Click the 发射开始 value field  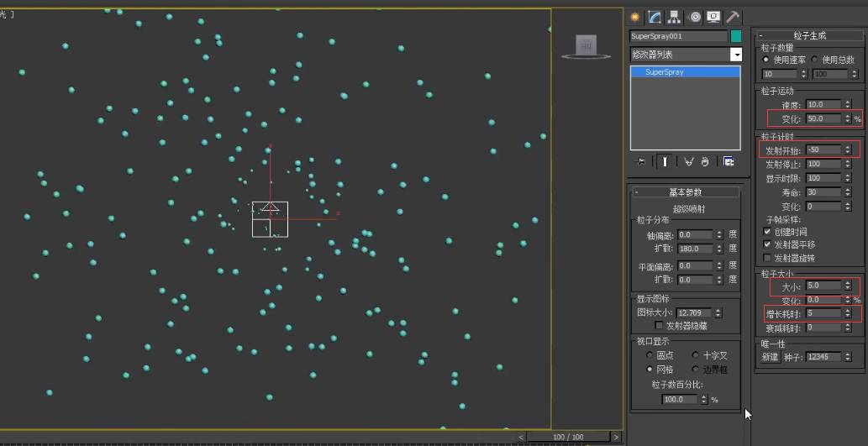tap(823, 150)
